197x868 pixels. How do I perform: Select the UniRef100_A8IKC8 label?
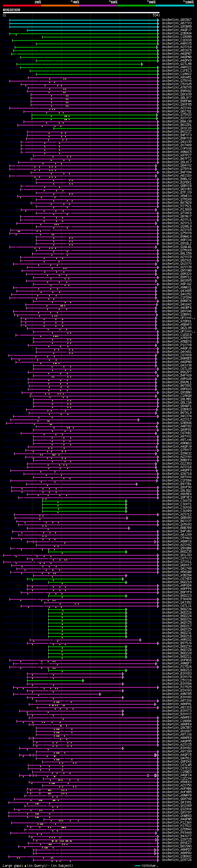(177, 50)
